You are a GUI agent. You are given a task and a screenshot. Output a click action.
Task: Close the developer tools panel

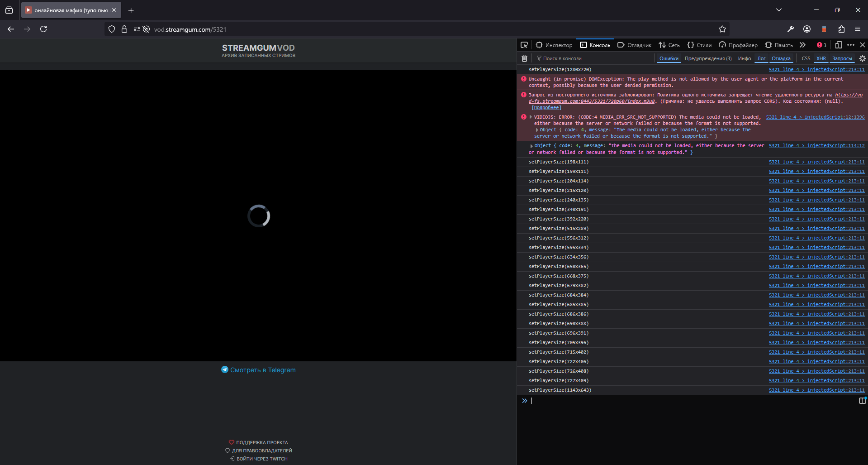863,45
